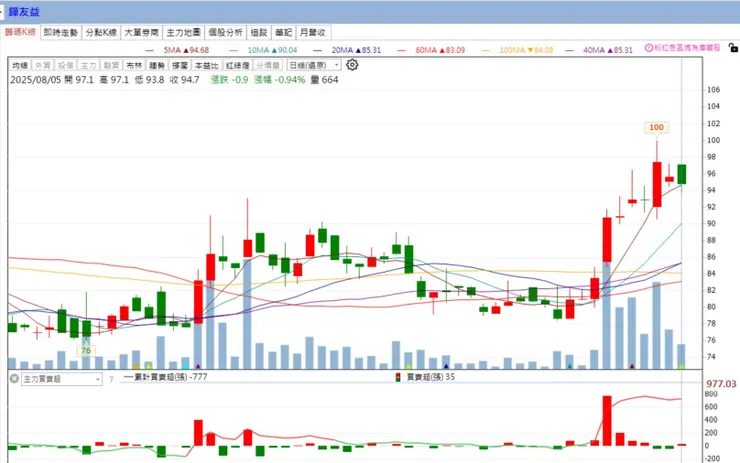The width and height of the screenshot is (740, 463).
Task: Open the 主力買賣超 indicator dropdown
Action: (x=62, y=379)
